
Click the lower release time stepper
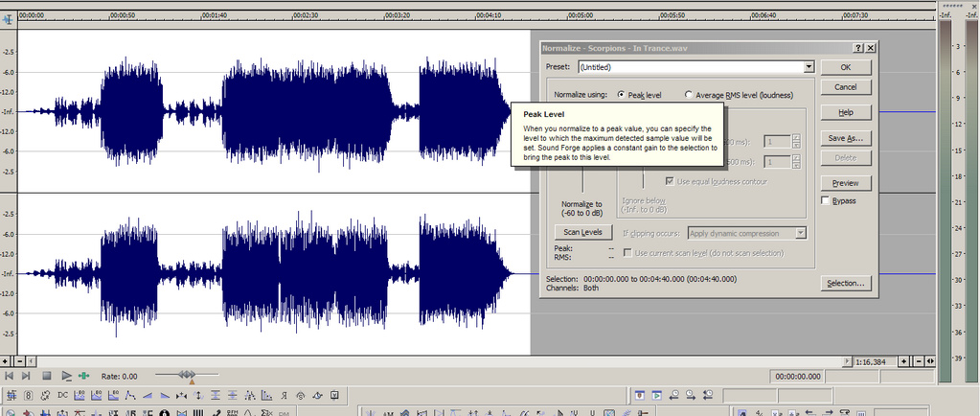(x=796, y=162)
